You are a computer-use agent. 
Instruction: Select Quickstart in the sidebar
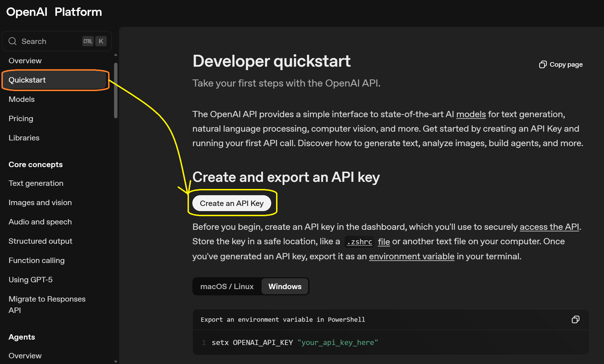tap(27, 80)
